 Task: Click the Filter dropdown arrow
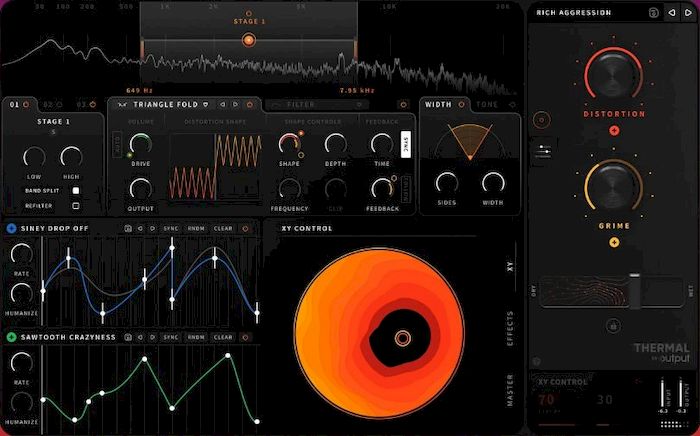359,104
